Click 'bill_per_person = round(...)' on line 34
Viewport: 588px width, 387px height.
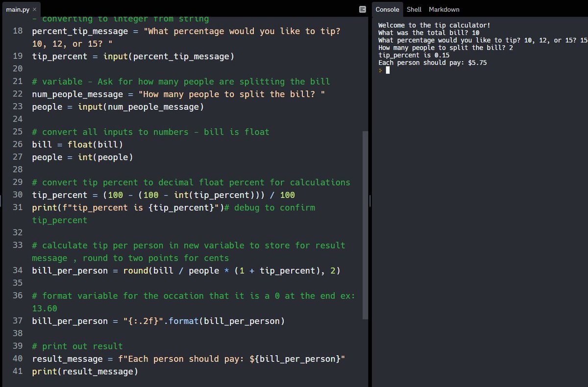pos(186,271)
